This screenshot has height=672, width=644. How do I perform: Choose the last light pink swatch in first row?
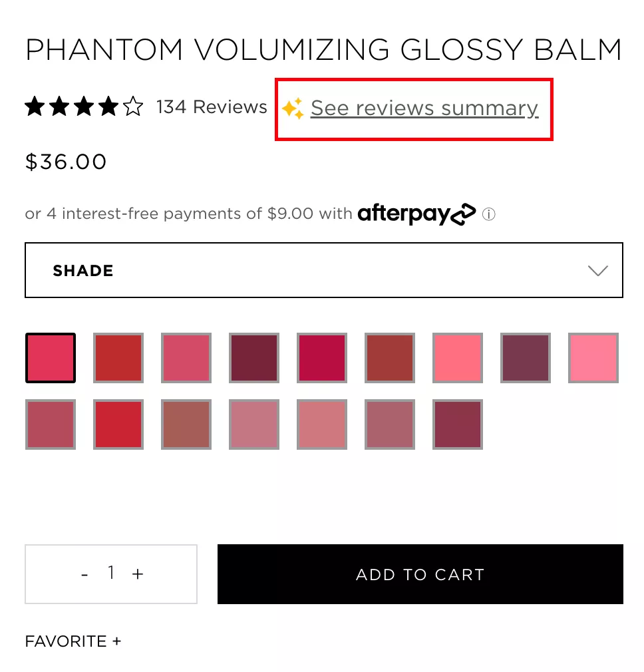coord(593,358)
